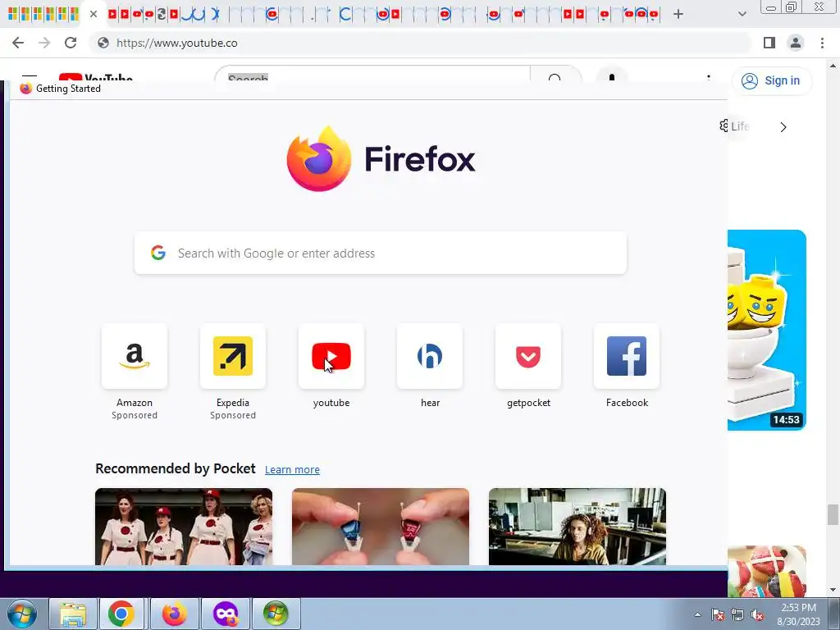View site information globe icon in address bar
Screen dimensions: 840x630
click(103, 43)
